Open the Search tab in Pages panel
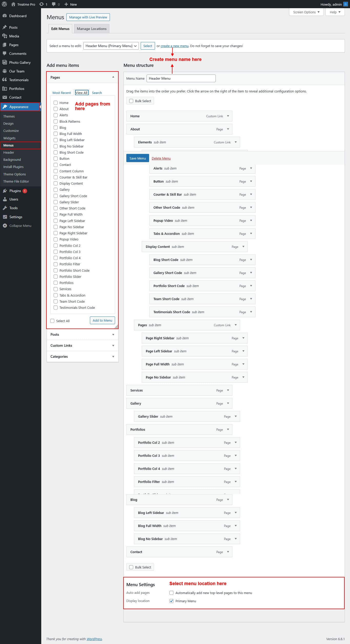The image size is (350, 644). click(97, 93)
